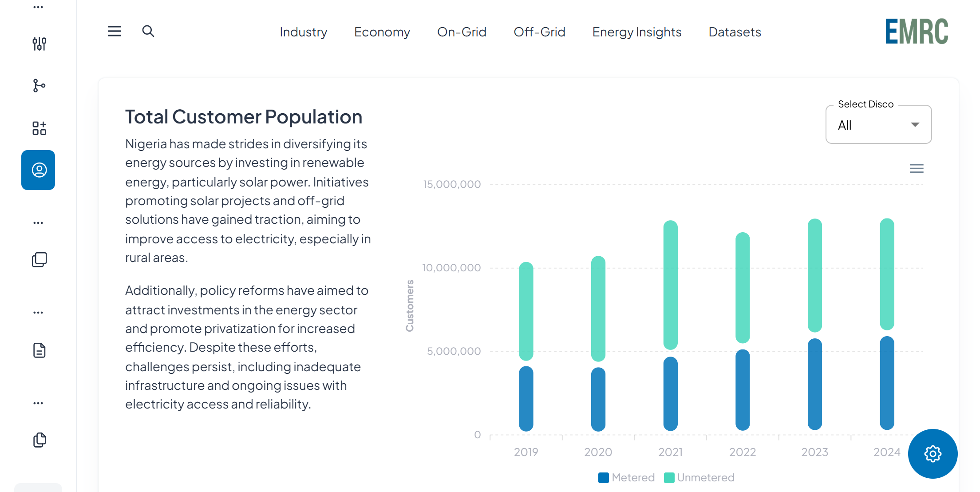Viewport: 980px width, 492px height.
Task: Click the 2022 Unmetered green bar
Action: pyautogui.click(x=743, y=288)
